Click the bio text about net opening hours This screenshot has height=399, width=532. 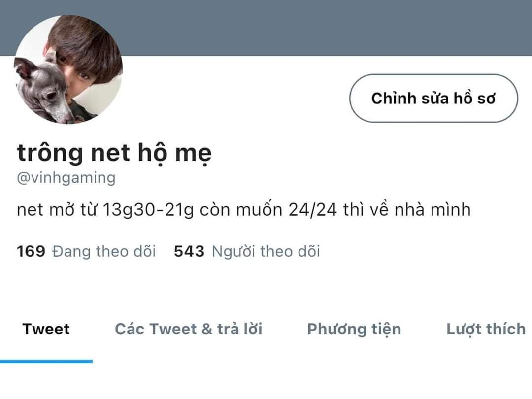(244, 210)
